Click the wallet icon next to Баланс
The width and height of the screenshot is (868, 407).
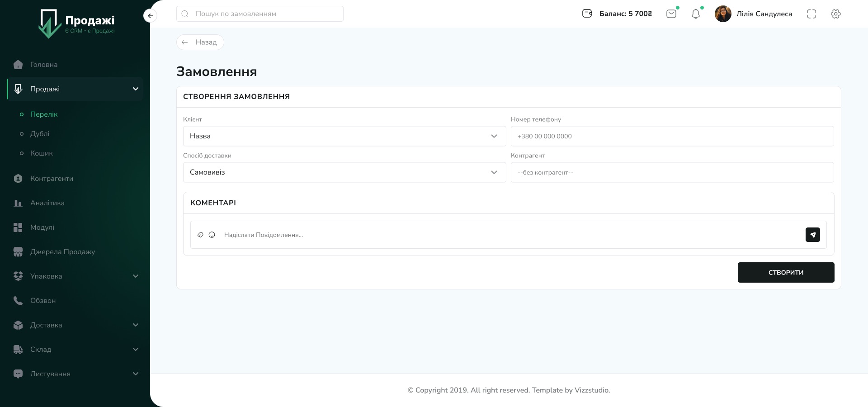tap(587, 14)
